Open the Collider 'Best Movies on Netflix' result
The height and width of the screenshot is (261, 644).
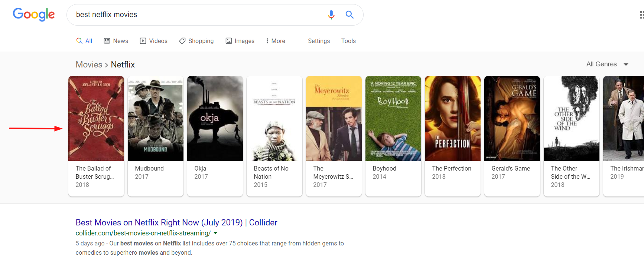click(x=176, y=222)
